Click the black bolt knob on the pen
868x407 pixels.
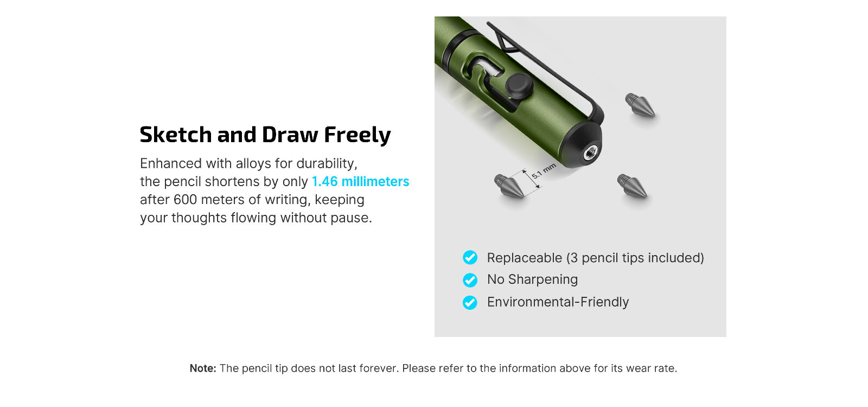pyautogui.click(x=519, y=86)
